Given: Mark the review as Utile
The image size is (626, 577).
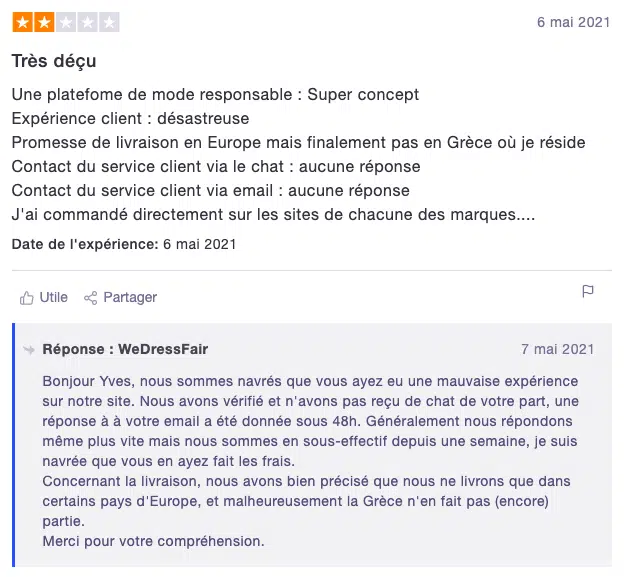Looking at the screenshot, I should click(53, 297).
